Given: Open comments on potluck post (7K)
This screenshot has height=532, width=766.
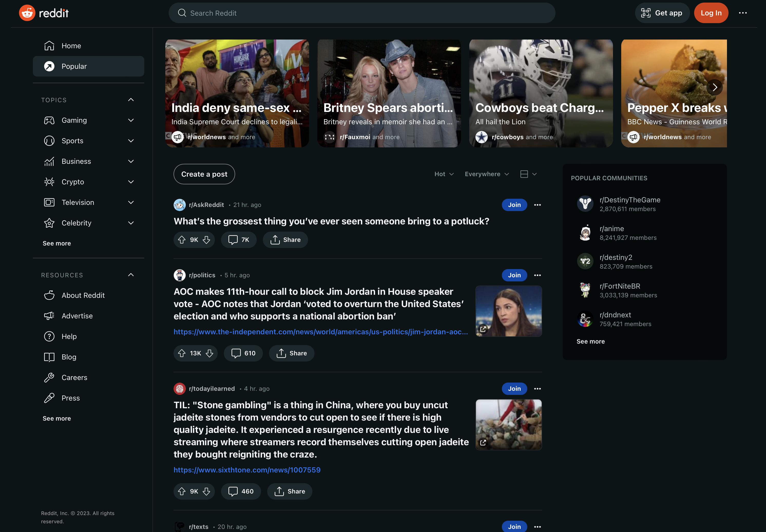Looking at the screenshot, I should pyautogui.click(x=238, y=240).
